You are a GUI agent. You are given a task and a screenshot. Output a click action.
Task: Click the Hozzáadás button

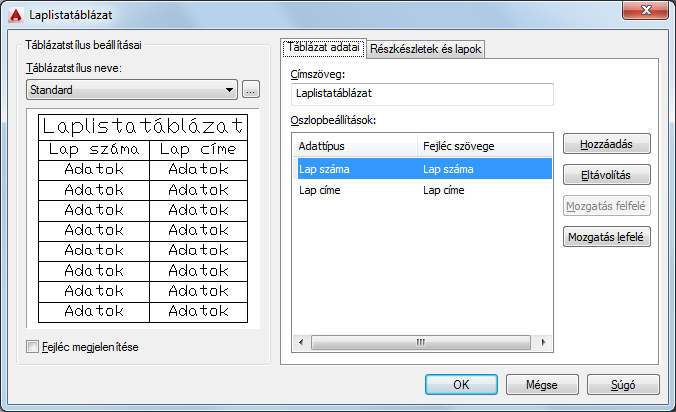tap(606, 144)
